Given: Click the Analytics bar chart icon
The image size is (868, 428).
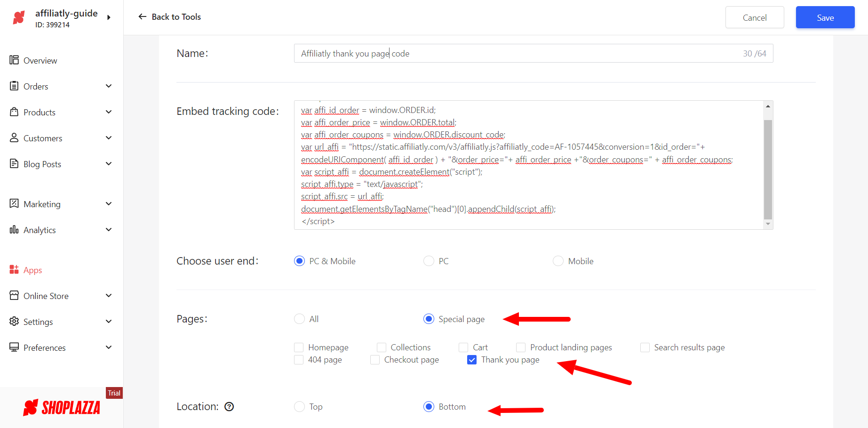Looking at the screenshot, I should [14, 229].
